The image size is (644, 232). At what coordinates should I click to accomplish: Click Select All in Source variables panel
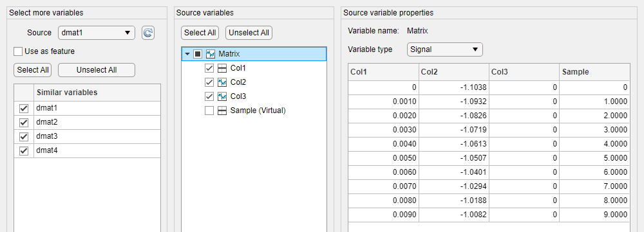200,33
